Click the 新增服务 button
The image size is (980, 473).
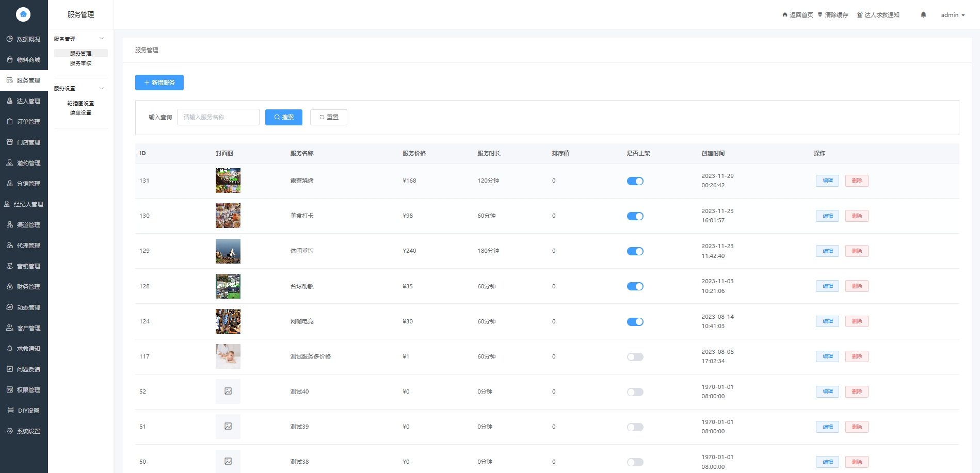pyautogui.click(x=159, y=83)
